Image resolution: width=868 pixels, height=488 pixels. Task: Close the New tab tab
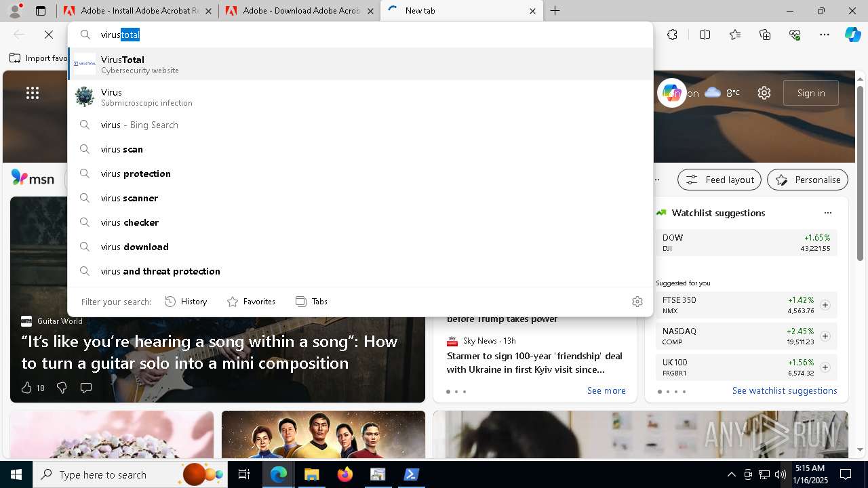(x=532, y=11)
